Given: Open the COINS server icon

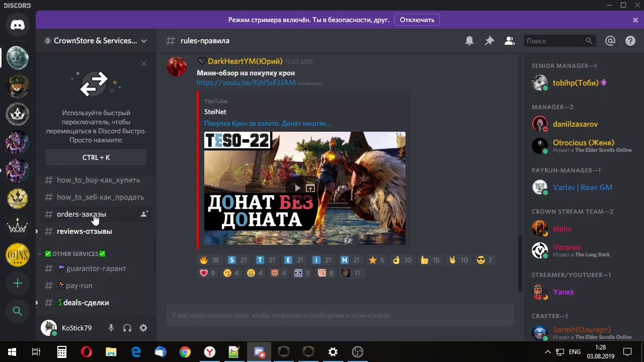Looking at the screenshot, I should pyautogui.click(x=18, y=255).
